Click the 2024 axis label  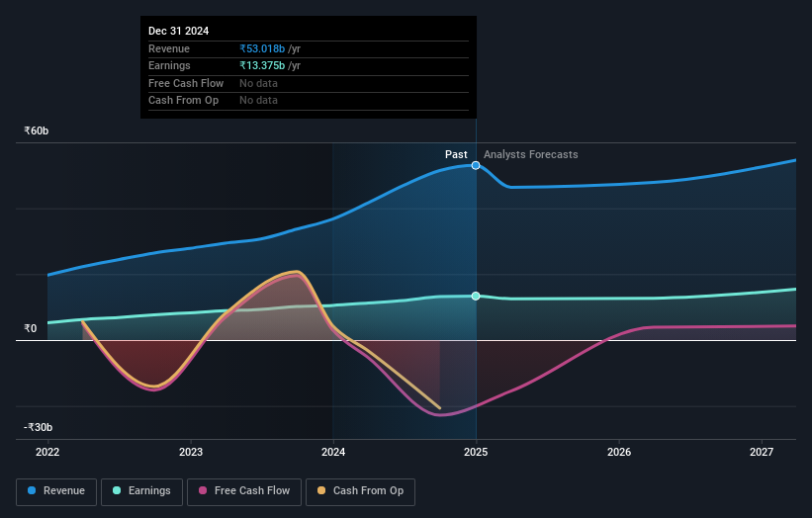tap(333, 453)
